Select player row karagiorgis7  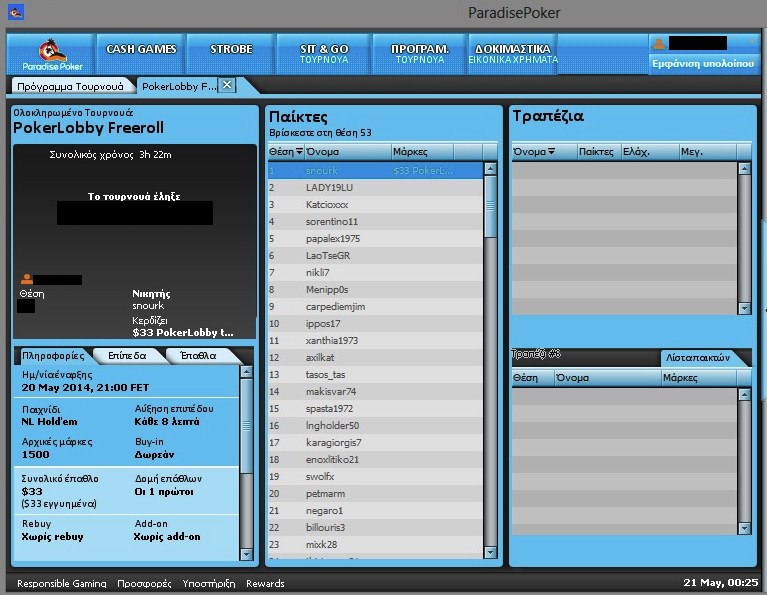(x=375, y=443)
